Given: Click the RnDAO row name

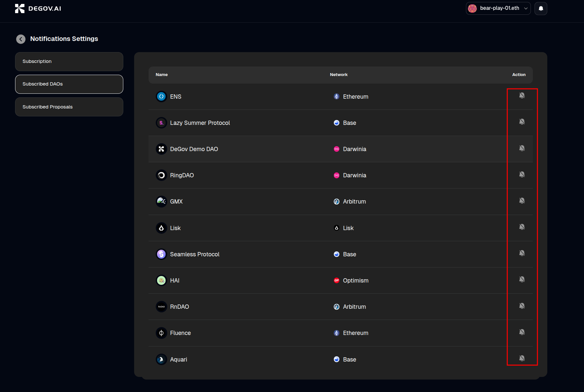Looking at the screenshot, I should coord(179,307).
